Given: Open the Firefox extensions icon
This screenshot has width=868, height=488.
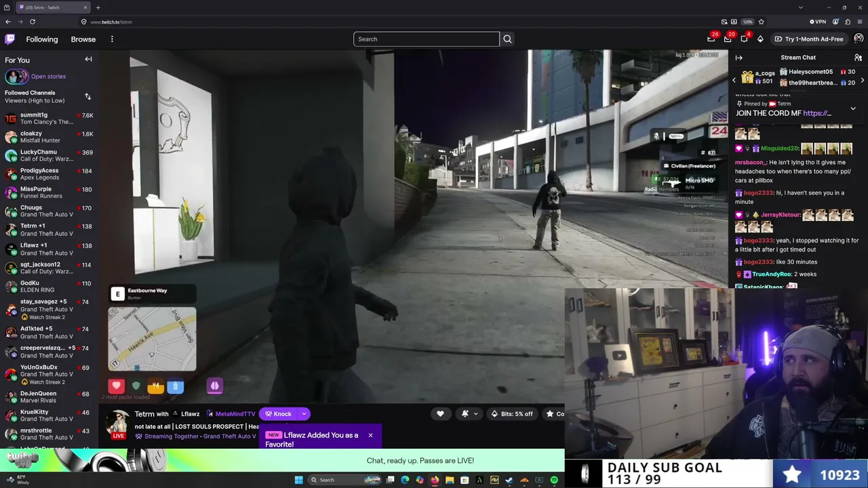Looking at the screenshot, I should (848, 22).
